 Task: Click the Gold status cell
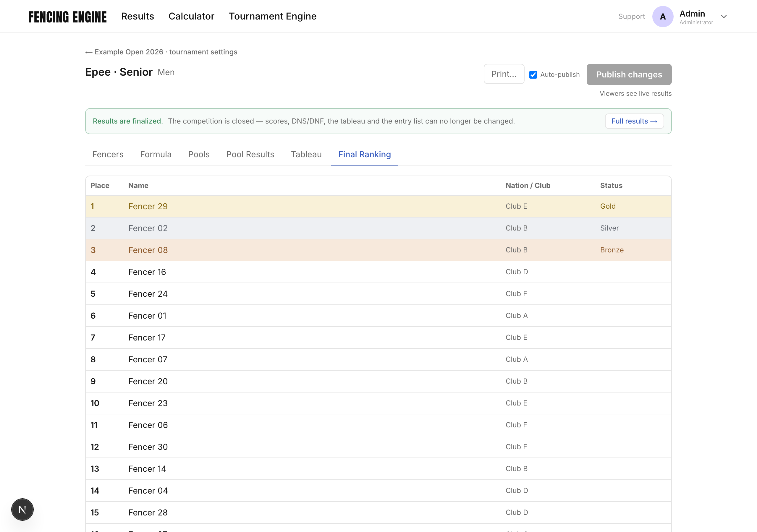pyautogui.click(x=608, y=206)
